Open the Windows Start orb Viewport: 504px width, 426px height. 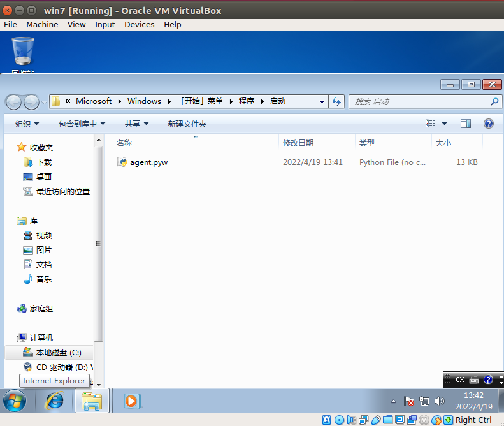click(15, 401)
